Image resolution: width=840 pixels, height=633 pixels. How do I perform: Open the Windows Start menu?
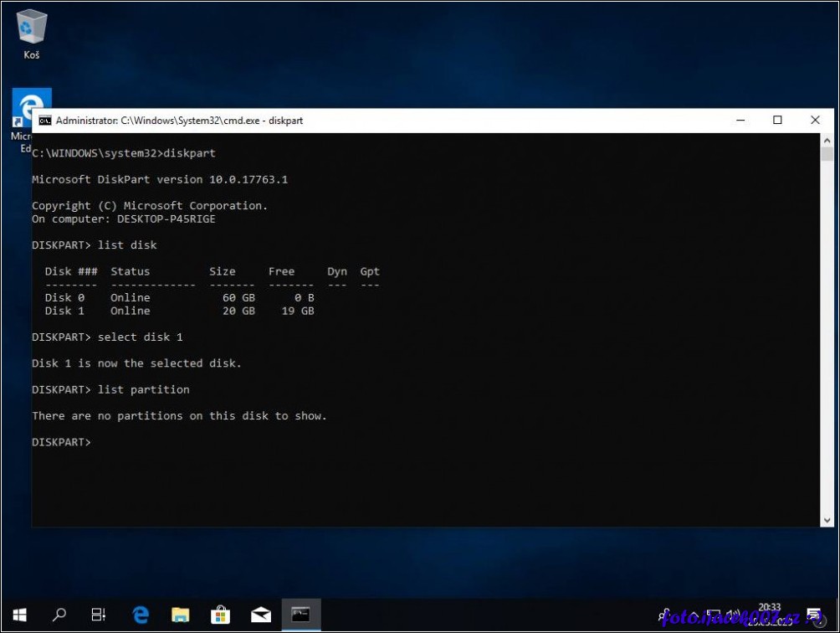[x=18, y=615]
